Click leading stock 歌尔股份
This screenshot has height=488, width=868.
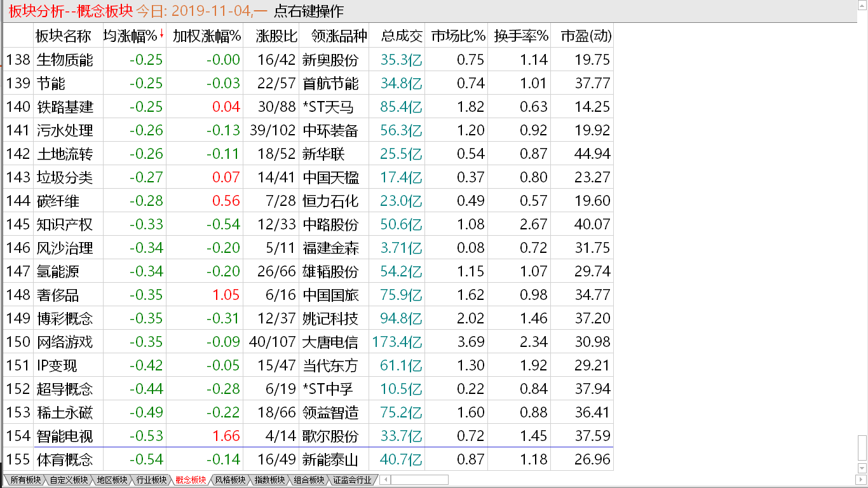[330, 436]
